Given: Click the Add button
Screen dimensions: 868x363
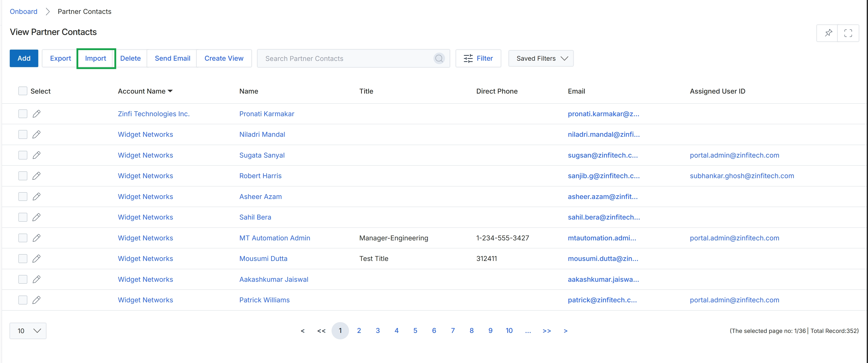Looking at the screenshot, I should pos(24,58).
